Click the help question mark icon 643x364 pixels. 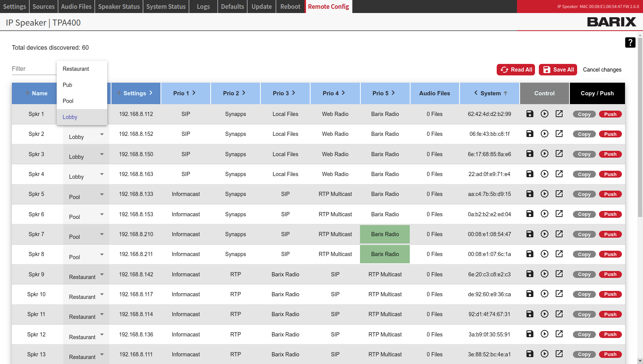click(x=630, y=42)
